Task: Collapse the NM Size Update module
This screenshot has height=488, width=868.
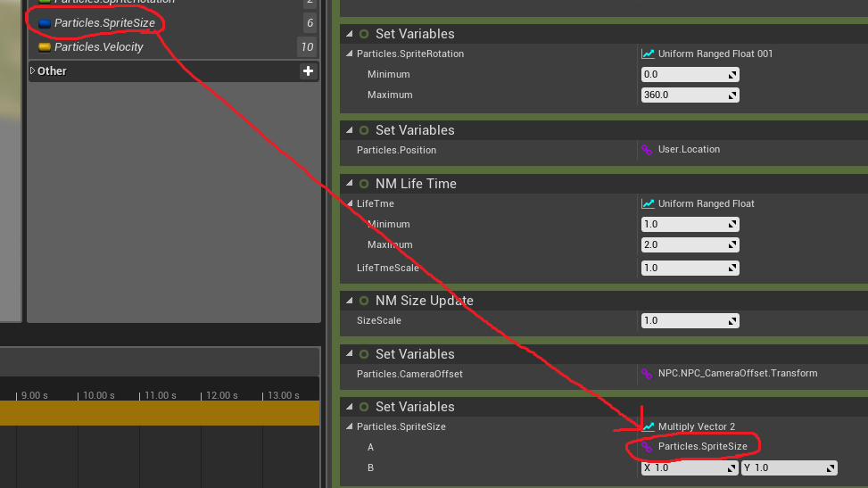Action: pos(350,301)
